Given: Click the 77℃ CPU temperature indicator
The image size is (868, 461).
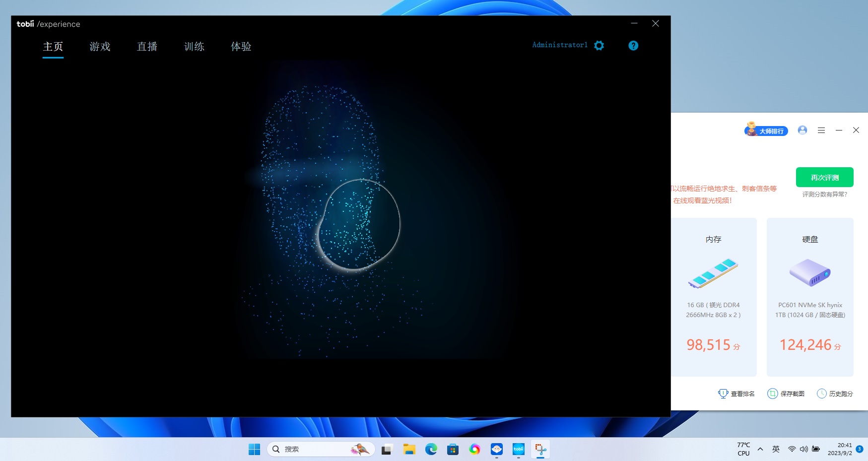Looking at the screenshot, I should (743, 449).
